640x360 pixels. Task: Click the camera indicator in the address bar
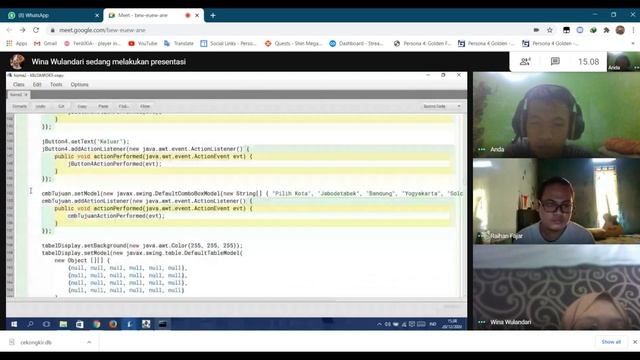click(536, 30)
